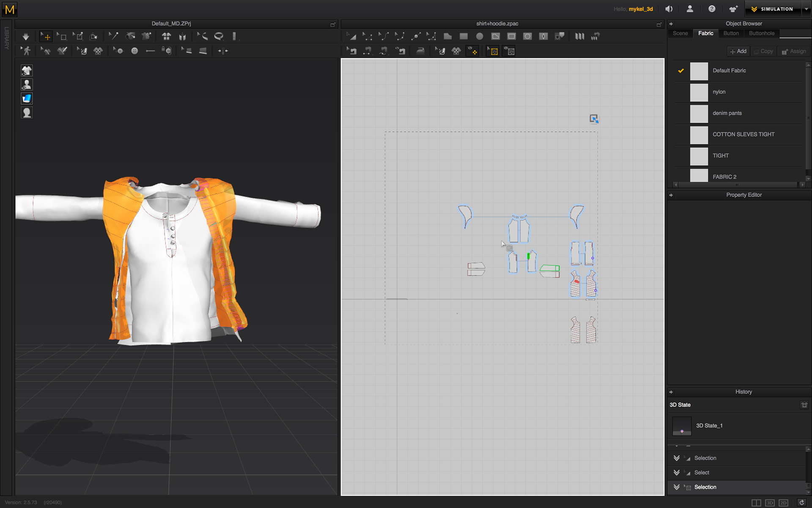Screen dimensions: 812x508
Task: Add a new 3D State snapshot button
Action: (x=804, y=405)
